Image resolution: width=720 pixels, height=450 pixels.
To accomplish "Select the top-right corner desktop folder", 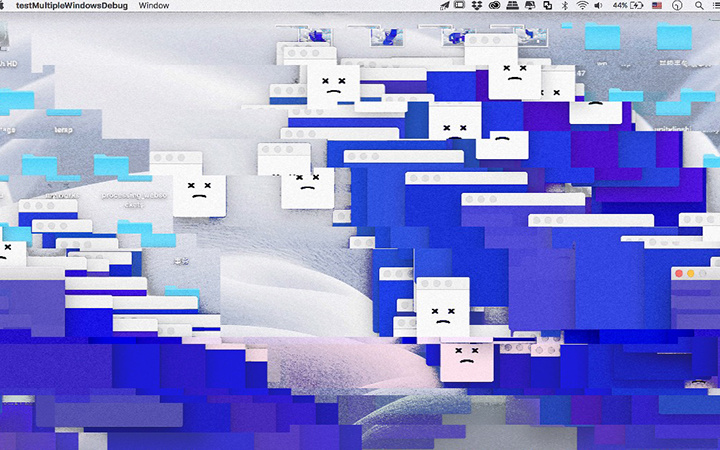I will coord(674,36).
